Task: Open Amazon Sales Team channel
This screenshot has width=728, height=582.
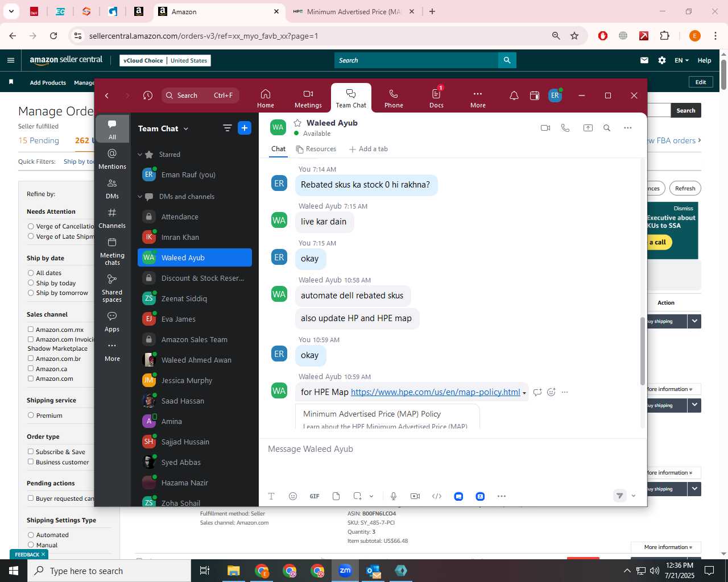Action: (x=195, y=339)
